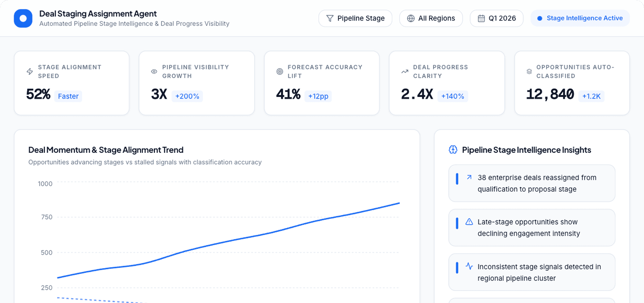The image size is (644, 303).
Task: Click the funnel filter icon
Action: 330,18
